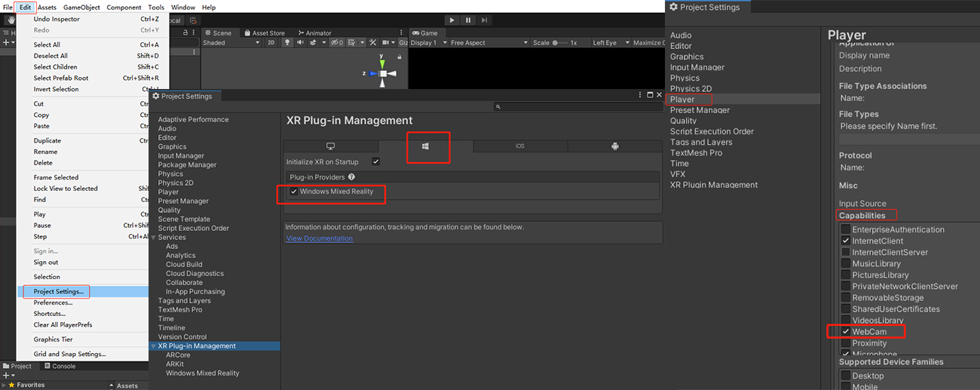Click the Pause button in Unity toolbar

pyautogui.click(x=468, y=20)
